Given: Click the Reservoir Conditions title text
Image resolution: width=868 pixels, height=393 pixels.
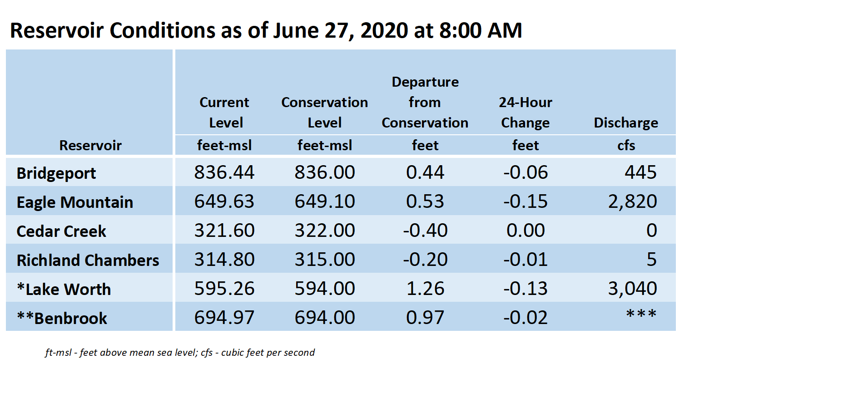Looking at the screenshot, I should pos(266,31).
